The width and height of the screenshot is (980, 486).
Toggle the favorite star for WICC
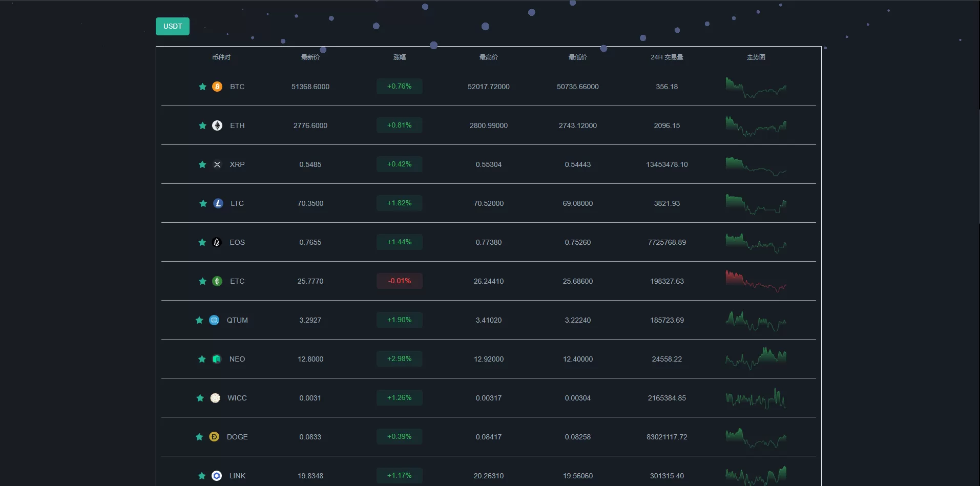tap(200, 398)
